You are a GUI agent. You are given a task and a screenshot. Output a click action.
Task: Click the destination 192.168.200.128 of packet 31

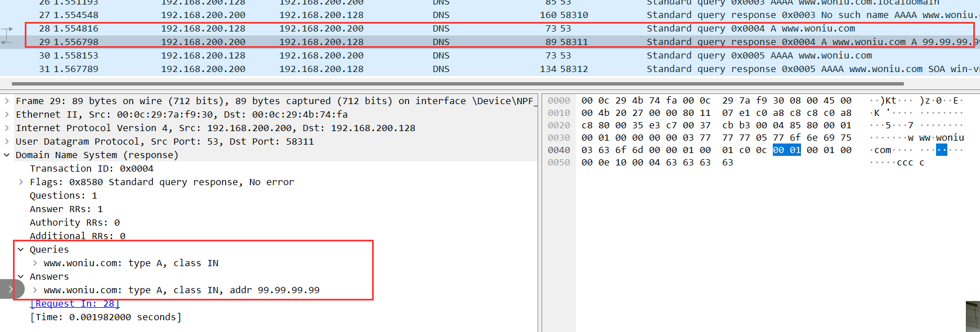[321, 69]
